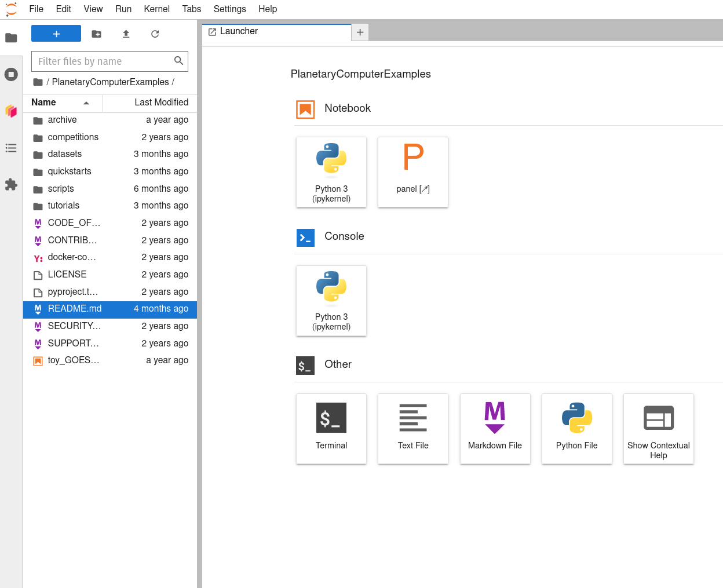This screenshot has width=723, height=588.
Task: Launch the panel notebook card
Action: 413,172
